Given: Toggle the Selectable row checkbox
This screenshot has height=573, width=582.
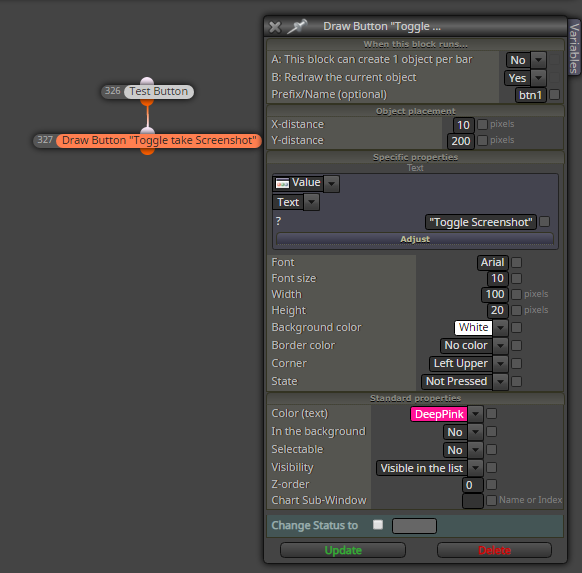Looking at the screenshot, I should 491,449.
